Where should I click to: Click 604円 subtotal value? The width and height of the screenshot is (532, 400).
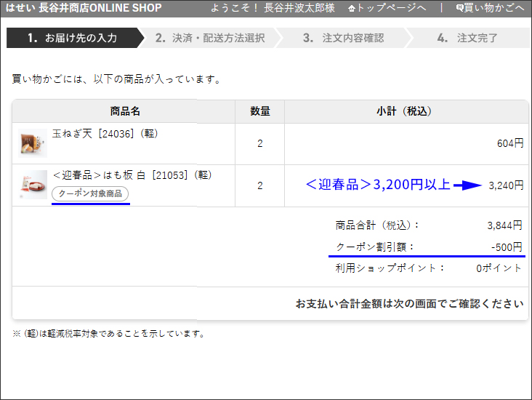click(x=510, y=143)
